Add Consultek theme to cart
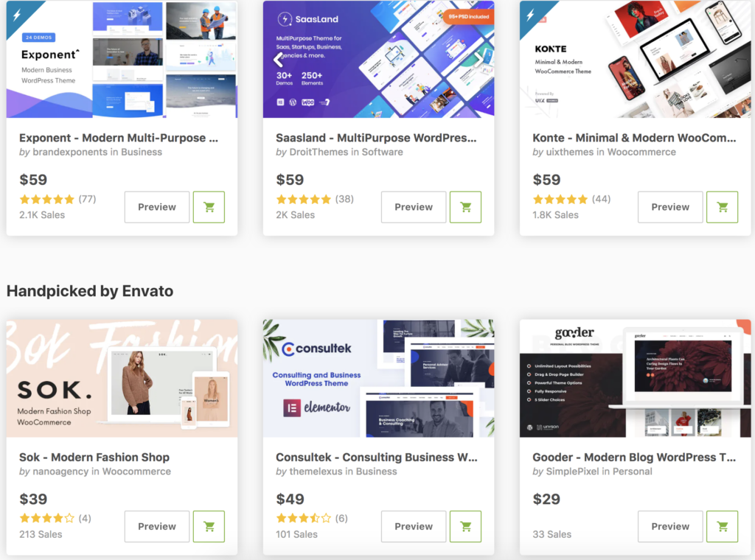Screen dimensions: 755x560 click(x=465, y=526)
